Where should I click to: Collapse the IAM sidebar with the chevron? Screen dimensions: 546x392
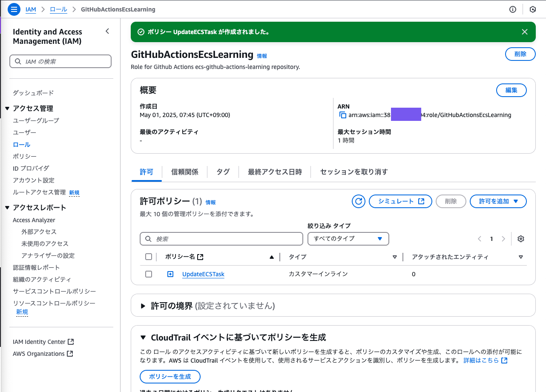(x=107, y=31)
